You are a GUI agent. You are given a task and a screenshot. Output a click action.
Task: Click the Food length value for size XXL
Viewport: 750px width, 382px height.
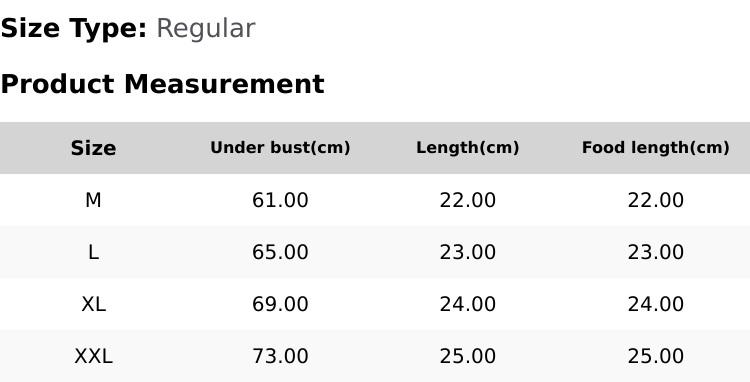(655, 356)
